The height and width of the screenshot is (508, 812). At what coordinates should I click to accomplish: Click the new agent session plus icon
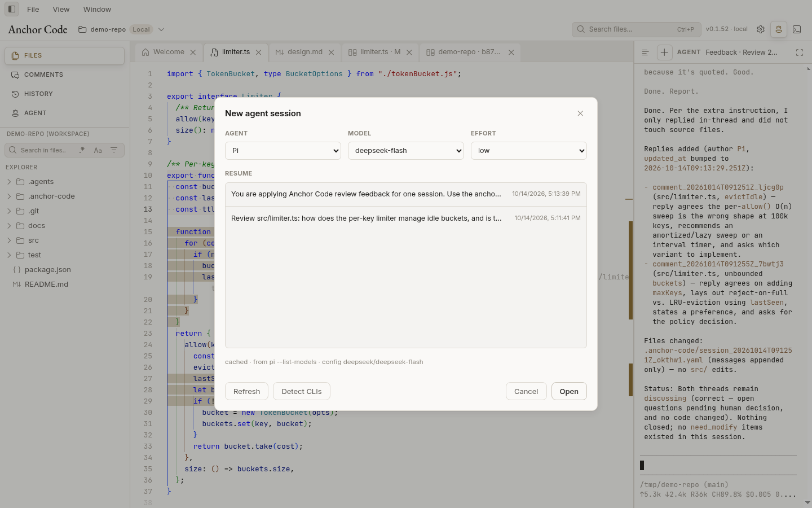pos(664,52)
